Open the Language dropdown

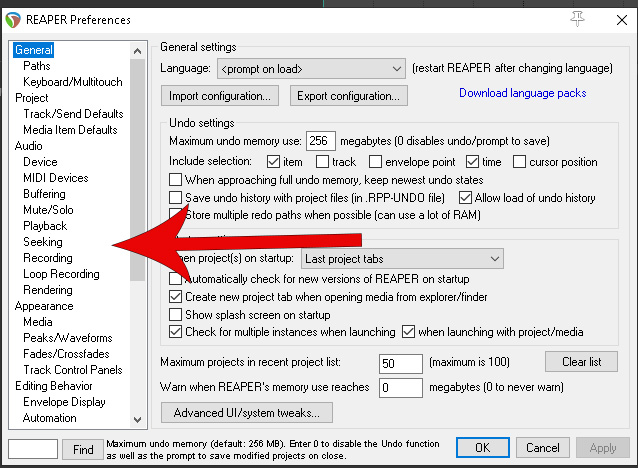[x=311, y=69]
